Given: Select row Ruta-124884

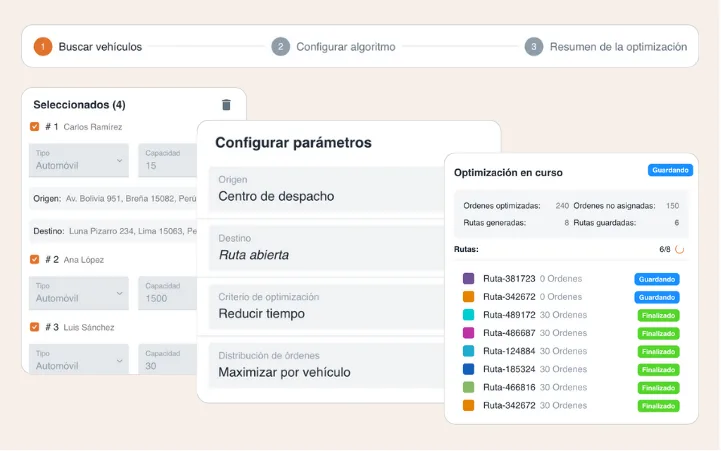Looking at the screenshot, I should (x=571, y=351).
